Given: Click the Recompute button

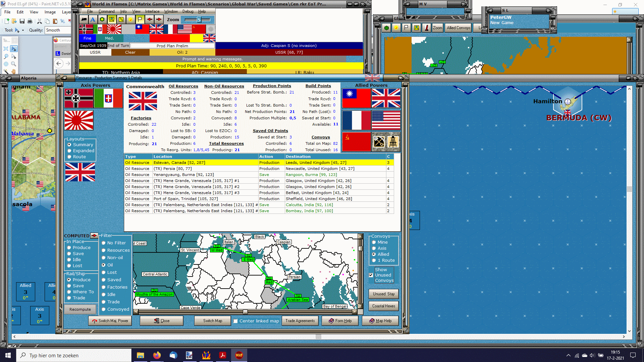Looking at the screenshot, I should tap(80, 309).
